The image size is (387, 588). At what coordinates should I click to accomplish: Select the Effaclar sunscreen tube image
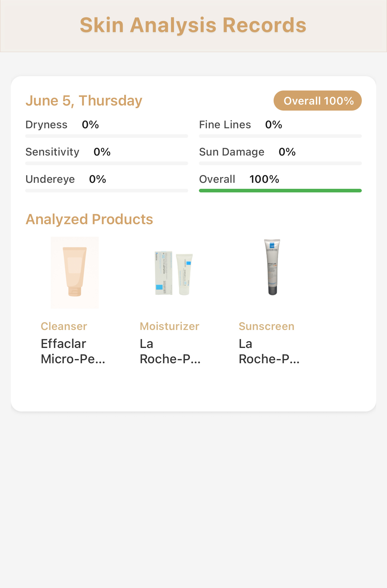272,267
